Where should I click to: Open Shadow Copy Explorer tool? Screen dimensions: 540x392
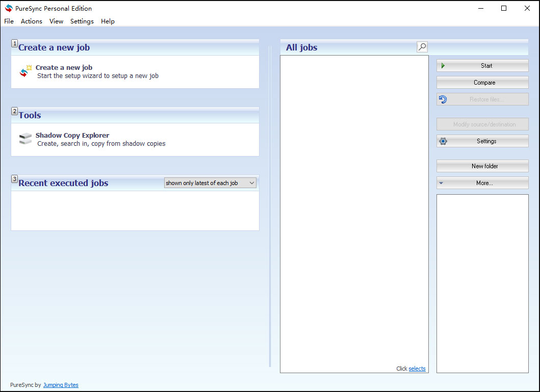coord(72,135)
